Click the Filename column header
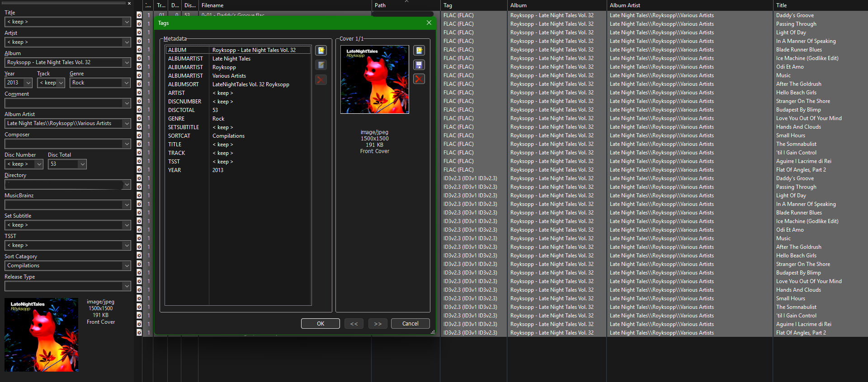The height and width of the screenshot is (382, 868). pyautogui.click(x=212, y=5)
